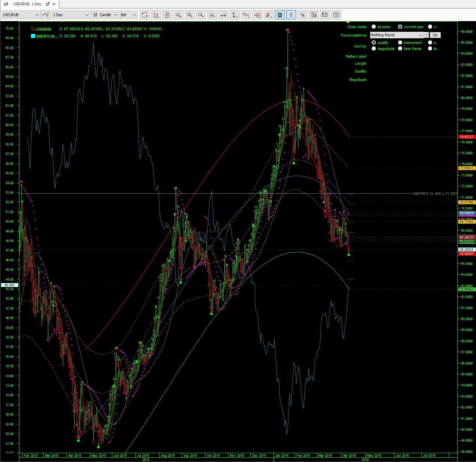Click the refresh chart icon
This screenshot has width=476, height=462.
click(x=144, y=15)
